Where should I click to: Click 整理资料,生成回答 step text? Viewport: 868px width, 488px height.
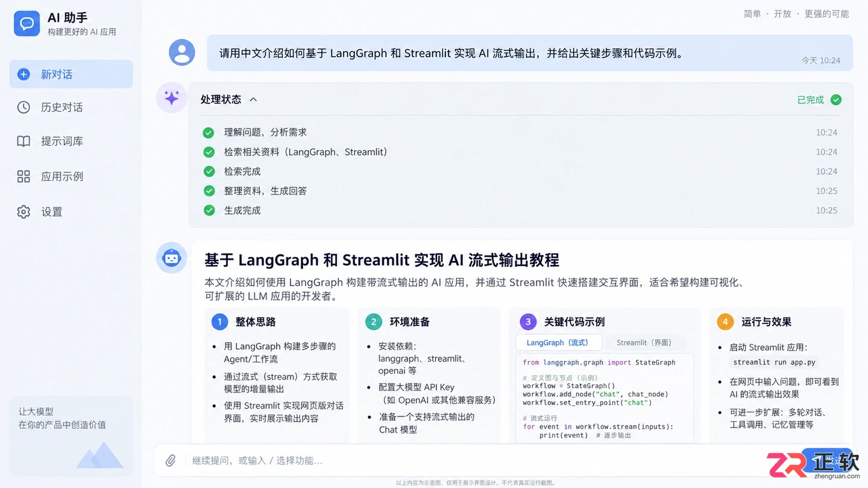[265, 191]
